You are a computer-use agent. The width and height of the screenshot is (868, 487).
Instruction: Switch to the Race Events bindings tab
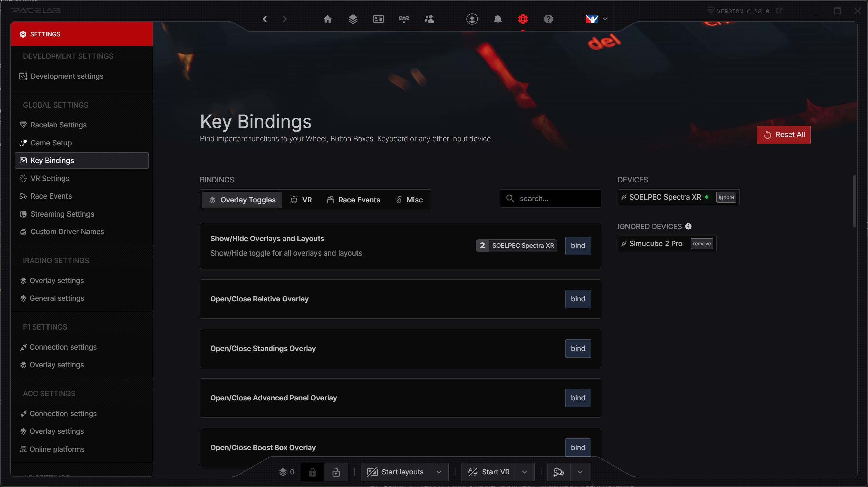353,200
